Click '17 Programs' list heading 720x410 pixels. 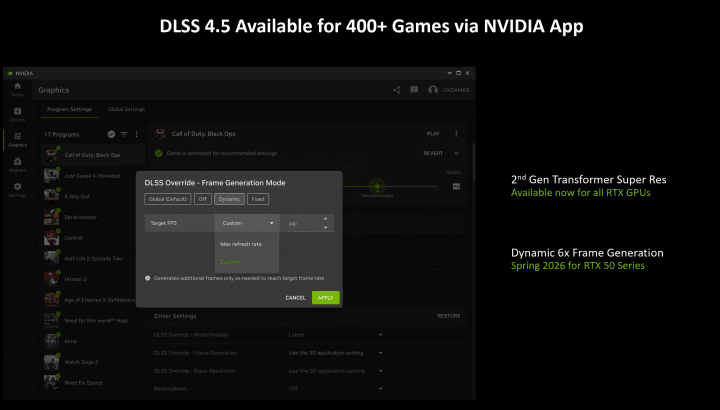tap(62, 135)
